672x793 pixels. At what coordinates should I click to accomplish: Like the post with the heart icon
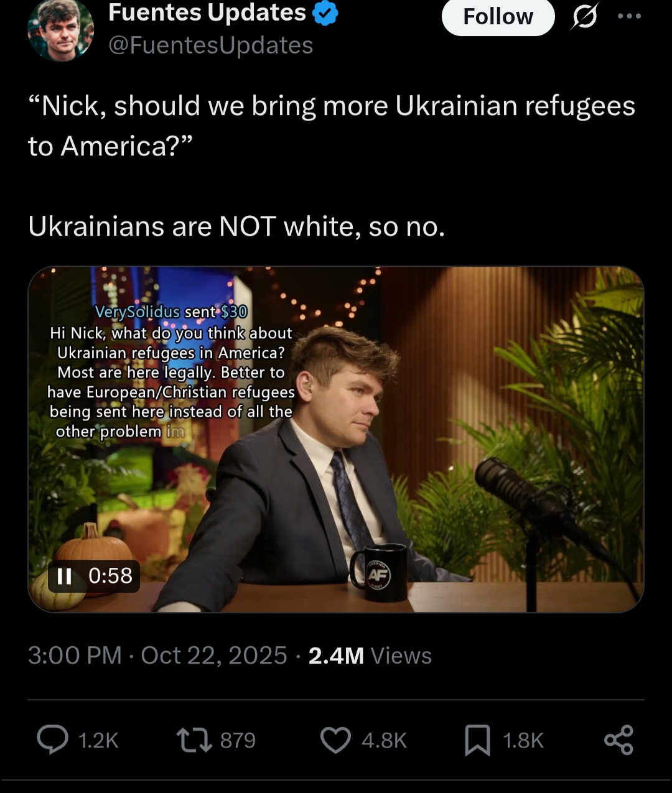point(335,740)
